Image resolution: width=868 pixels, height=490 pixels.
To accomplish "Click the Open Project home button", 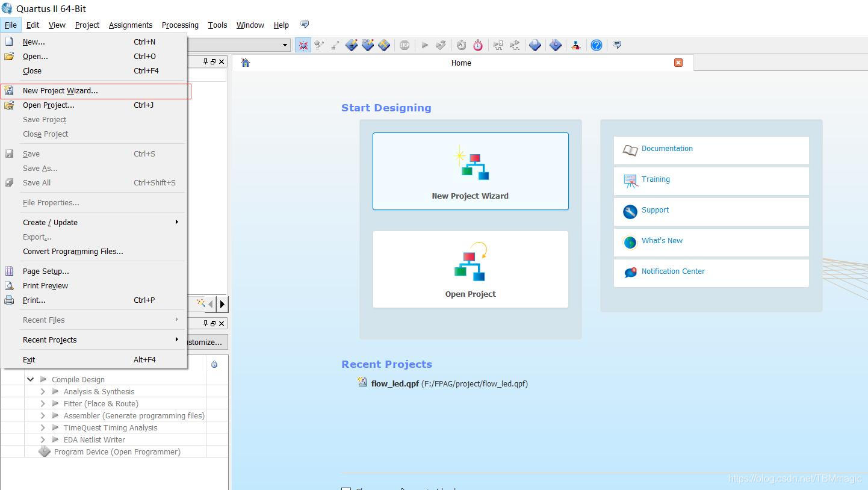I will (471, 269).
